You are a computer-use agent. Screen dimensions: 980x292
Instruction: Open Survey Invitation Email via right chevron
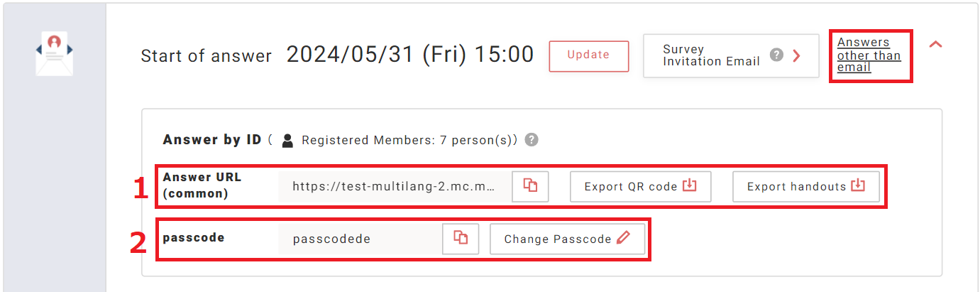[796, 55]
